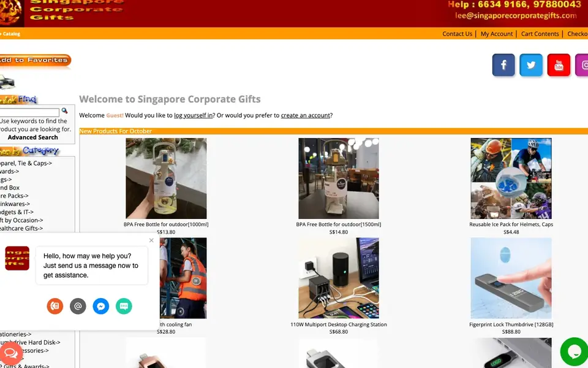588x368 pixels.
Task: Open the cooling fan vest product image
Action: pyautogui.click(x=183, y=278)
